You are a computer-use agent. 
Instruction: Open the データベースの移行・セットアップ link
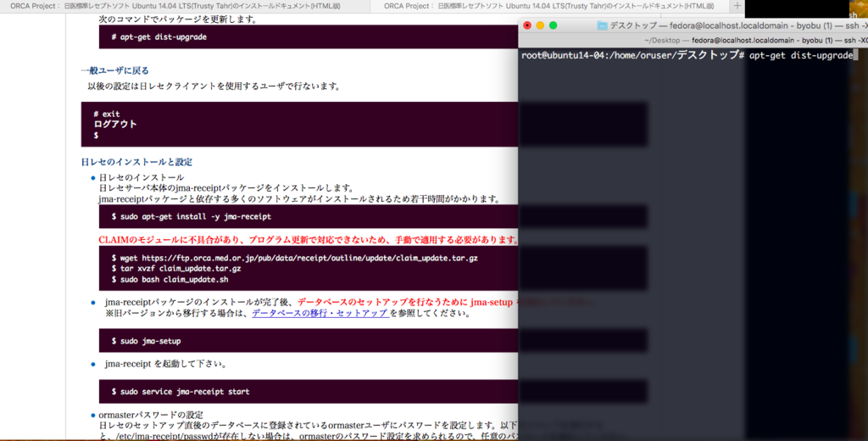pos(320,313)
